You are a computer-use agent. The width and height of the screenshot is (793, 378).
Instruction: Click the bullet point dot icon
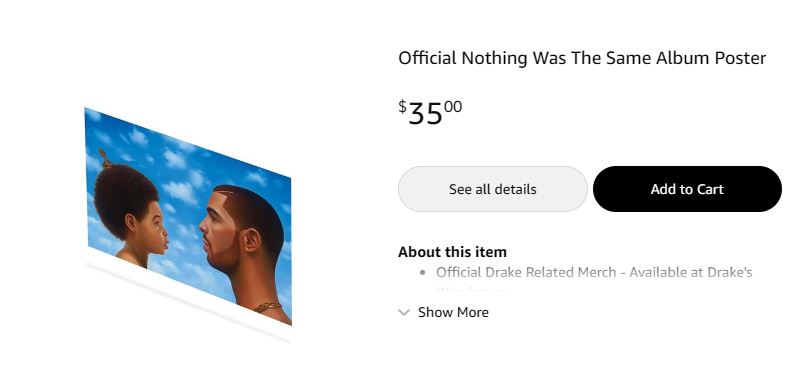[x=423, y=273]
